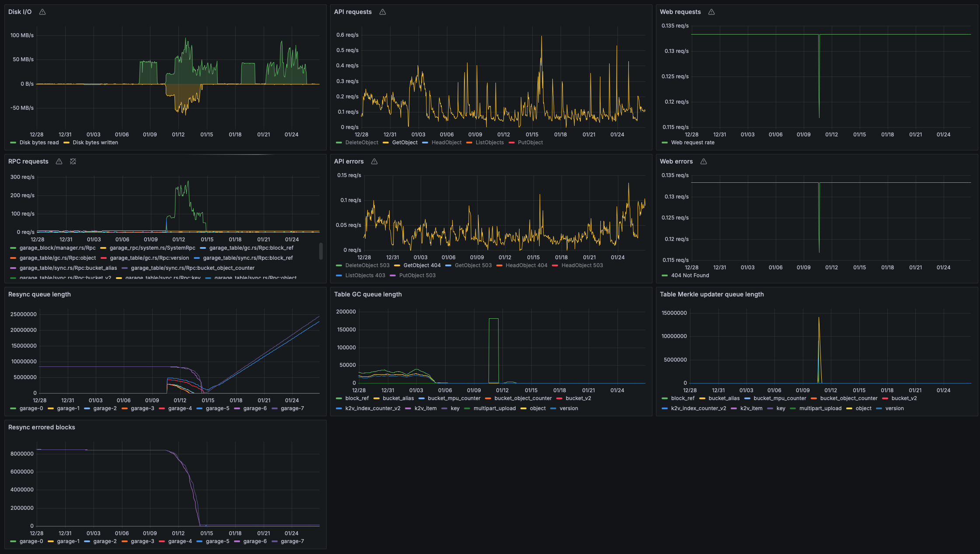Screen dimensions: 980x554
Task: Open the Web errors panel title menu
Action: pos(676,161)
